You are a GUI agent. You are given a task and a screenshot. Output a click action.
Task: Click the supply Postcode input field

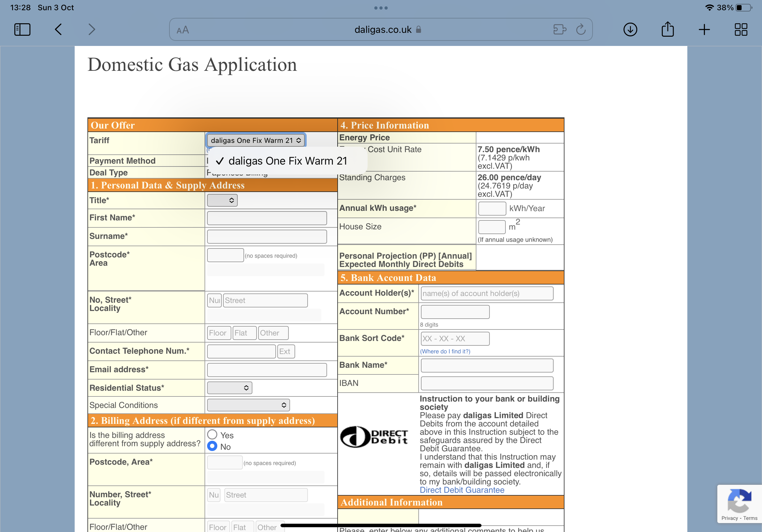pyautogui.click(x=225, y=255)
